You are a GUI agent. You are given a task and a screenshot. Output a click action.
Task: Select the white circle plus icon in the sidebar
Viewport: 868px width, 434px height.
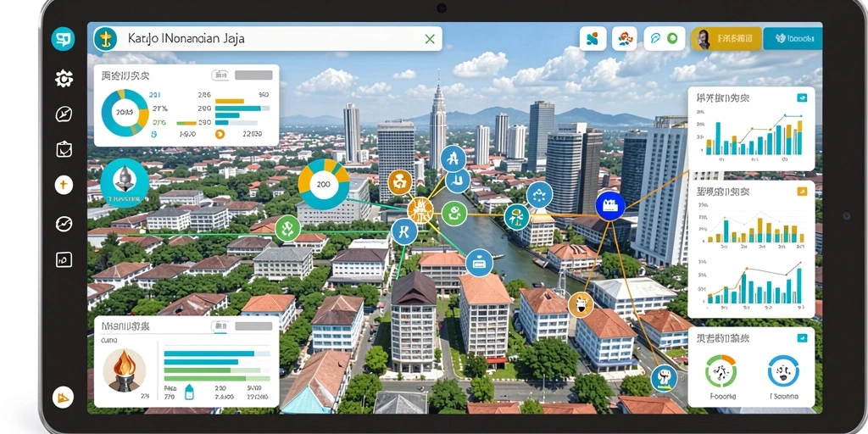click(x=64, y=185)
